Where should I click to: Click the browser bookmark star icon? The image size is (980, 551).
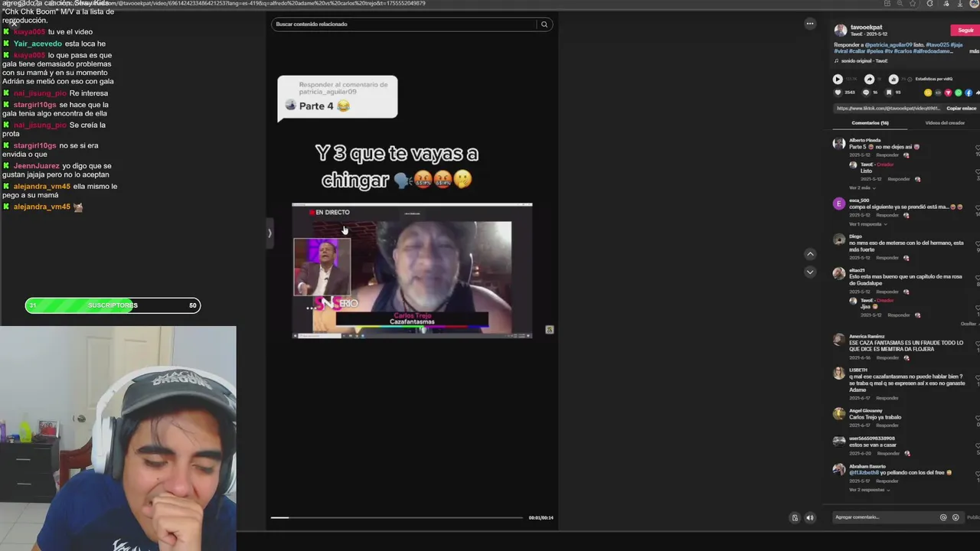click(912, 3)
